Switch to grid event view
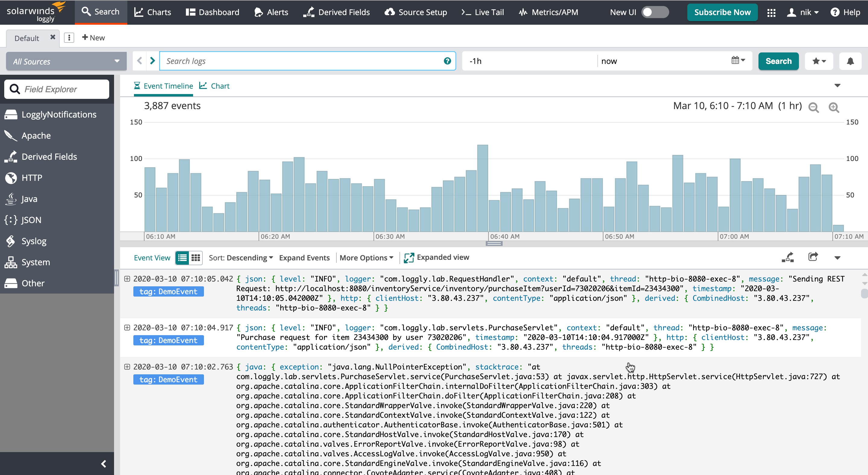 point(196,258)
